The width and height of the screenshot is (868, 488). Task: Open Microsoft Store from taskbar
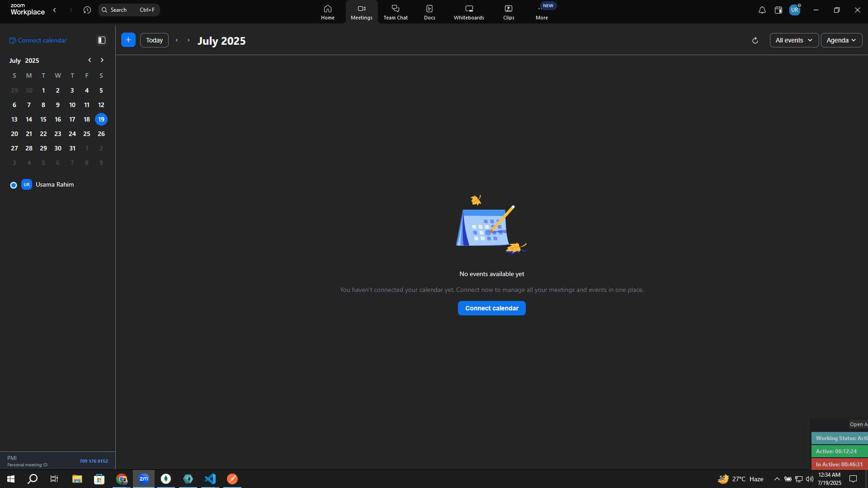click(x=99, y=479)
